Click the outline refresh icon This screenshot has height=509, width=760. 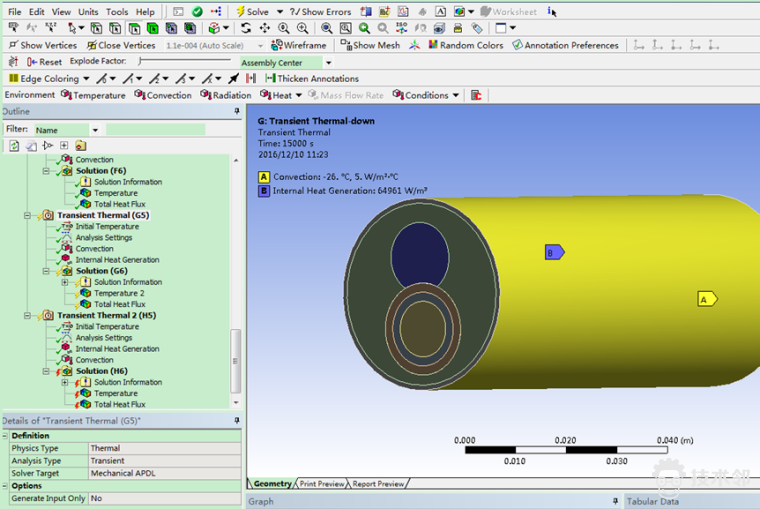[14, 145]
